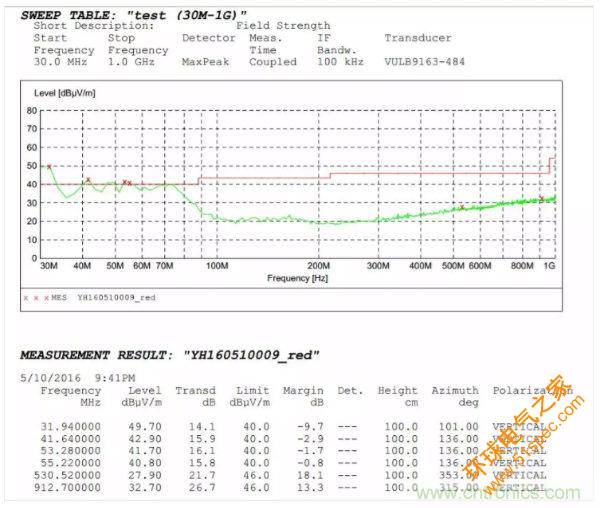Click the Azimuth deg column header

click(455, 397)
